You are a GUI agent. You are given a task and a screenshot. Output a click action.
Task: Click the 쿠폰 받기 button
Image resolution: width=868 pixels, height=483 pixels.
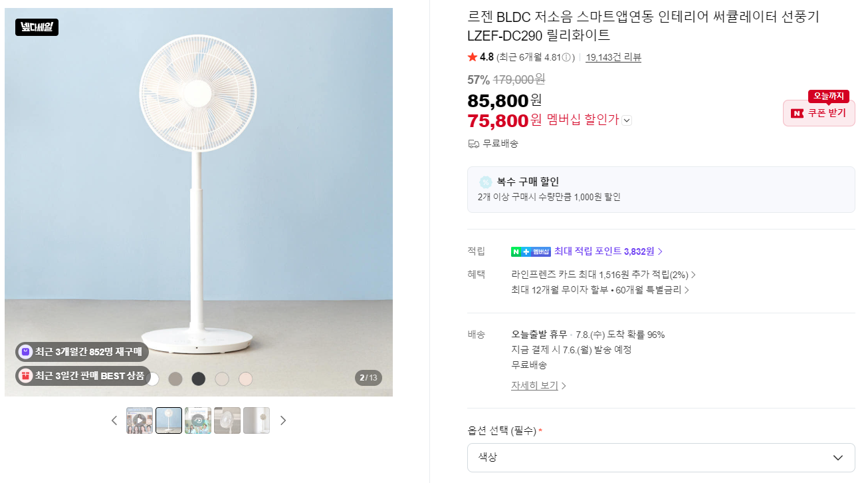tap(819, 113)
